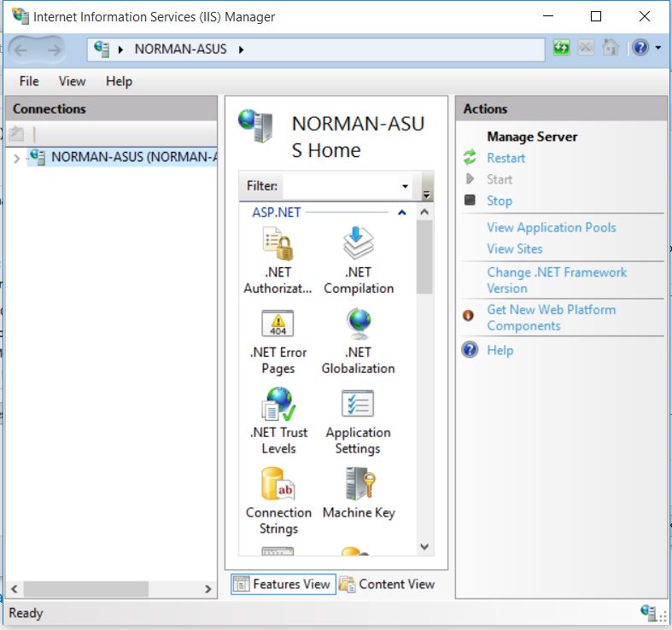
Task: Open the .NET Trust Levels icon
Action: click(x=278, y=404)
